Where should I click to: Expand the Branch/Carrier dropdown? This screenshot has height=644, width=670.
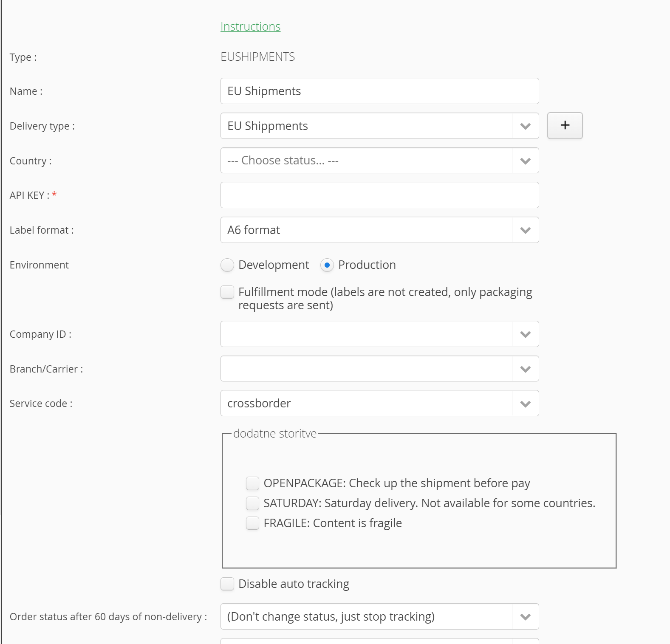point(379,369)
